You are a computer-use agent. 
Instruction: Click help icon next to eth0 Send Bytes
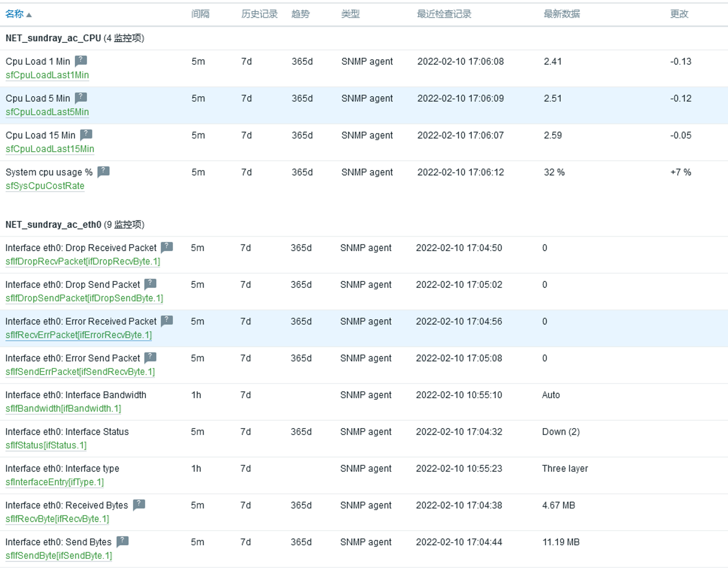[122, 542]
